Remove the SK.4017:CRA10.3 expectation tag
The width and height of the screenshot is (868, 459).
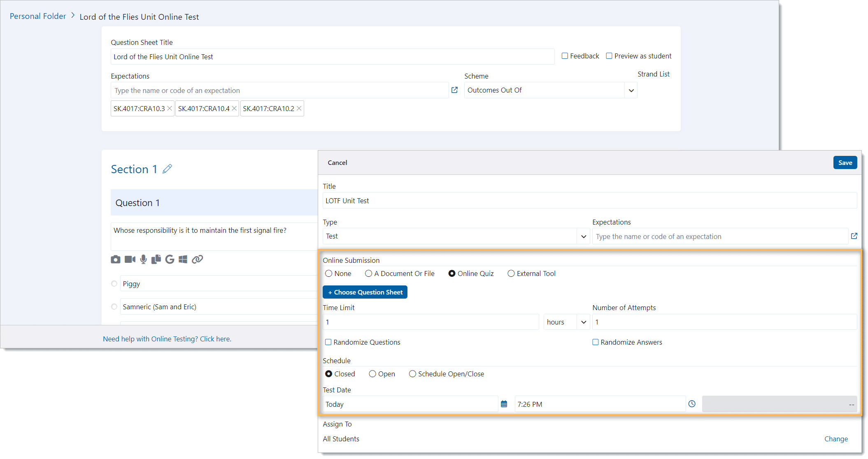pos(170,109)
